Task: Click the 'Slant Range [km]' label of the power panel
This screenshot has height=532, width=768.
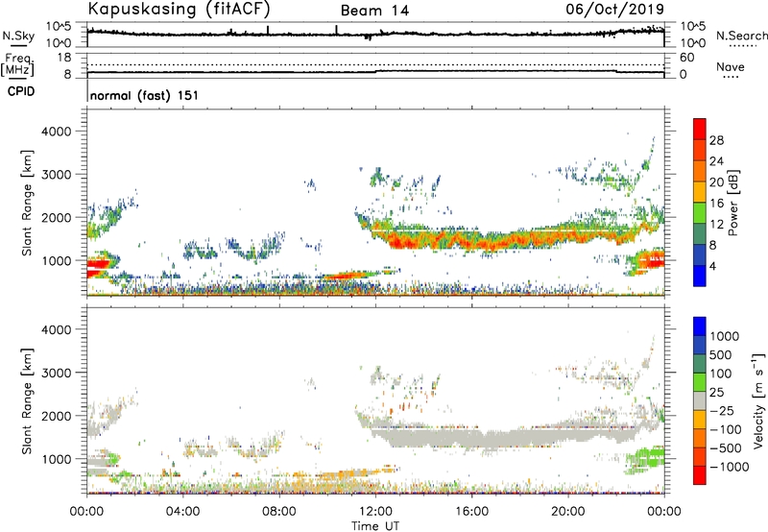Action: coord(27,203)
